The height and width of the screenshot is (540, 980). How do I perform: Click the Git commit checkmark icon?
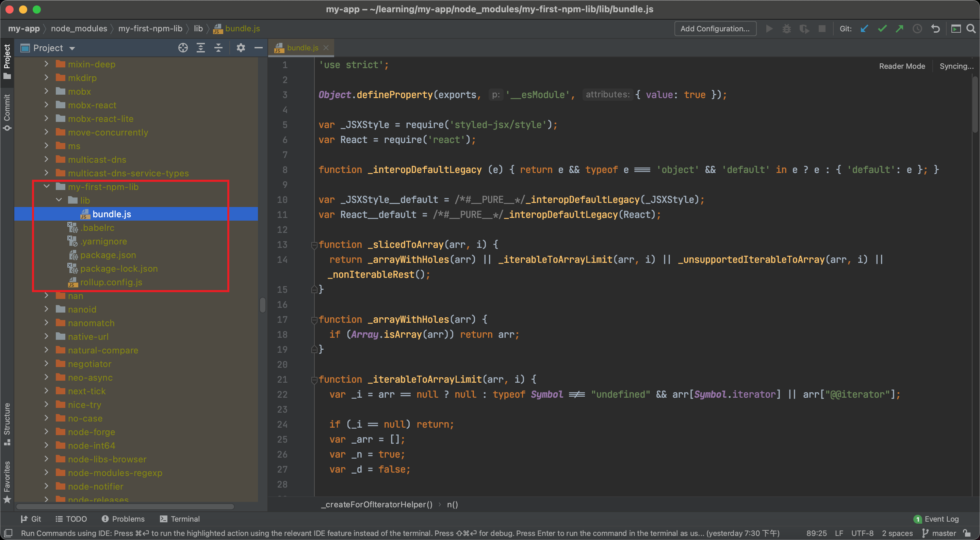tap(882, 29)
